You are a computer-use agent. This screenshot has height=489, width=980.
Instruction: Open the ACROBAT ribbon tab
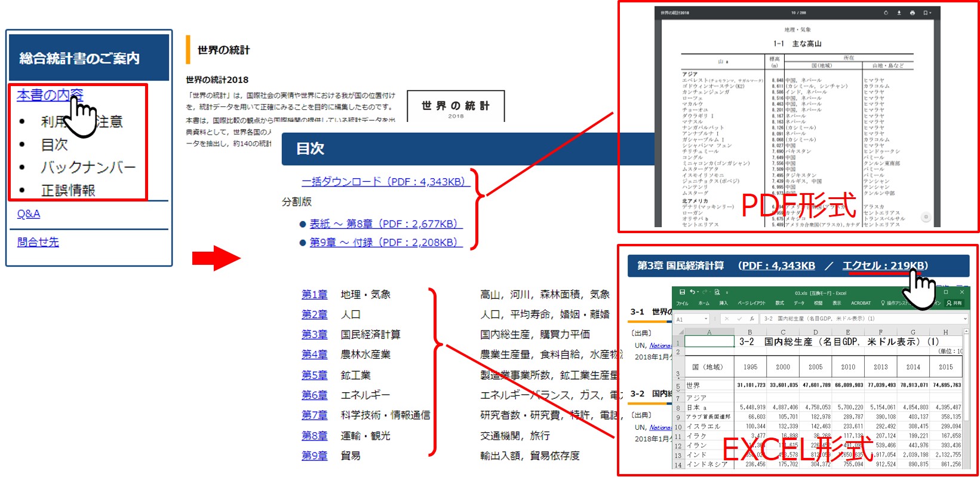click(861, 303)
